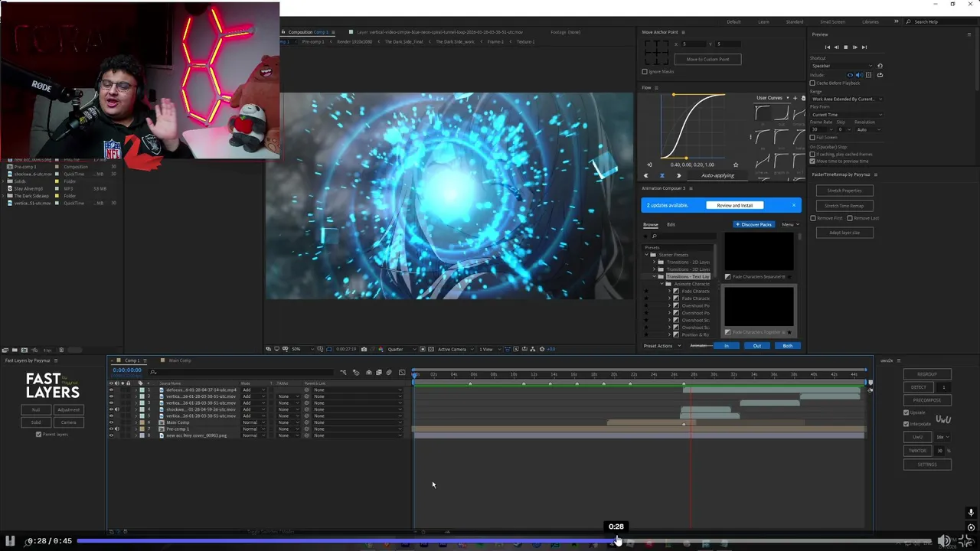Reset the Preview shortcut settings icon

coord(880,66)
